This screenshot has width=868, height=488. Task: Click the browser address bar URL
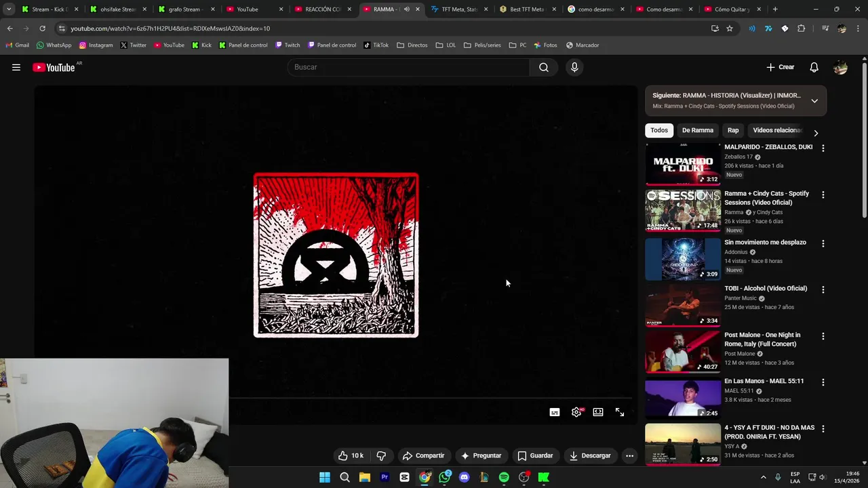click(x=170, y=28)
